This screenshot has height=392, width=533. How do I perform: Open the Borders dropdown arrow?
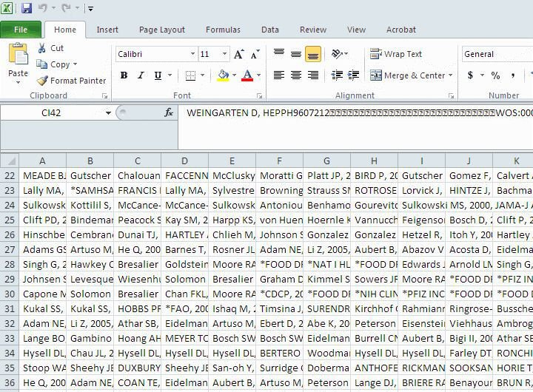202,75
